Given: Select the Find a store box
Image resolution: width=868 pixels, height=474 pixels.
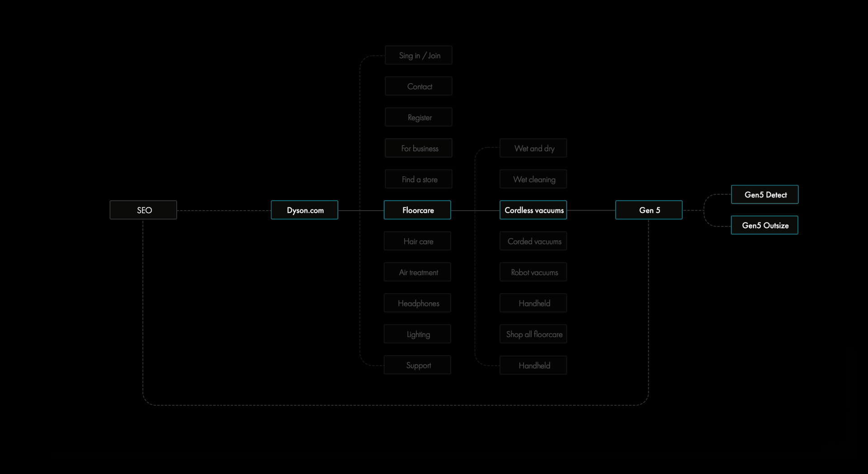Looking at the screenshot, I should tap(419, 179).
